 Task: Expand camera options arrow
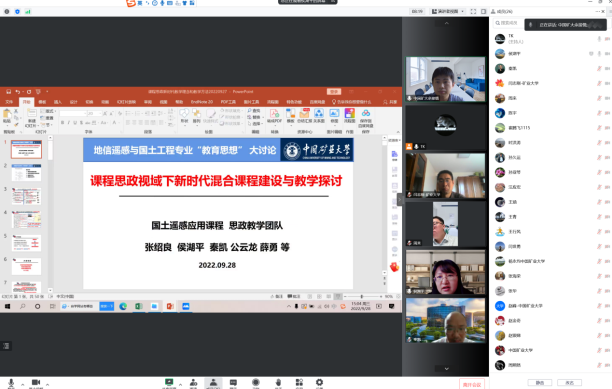(47, 385)
